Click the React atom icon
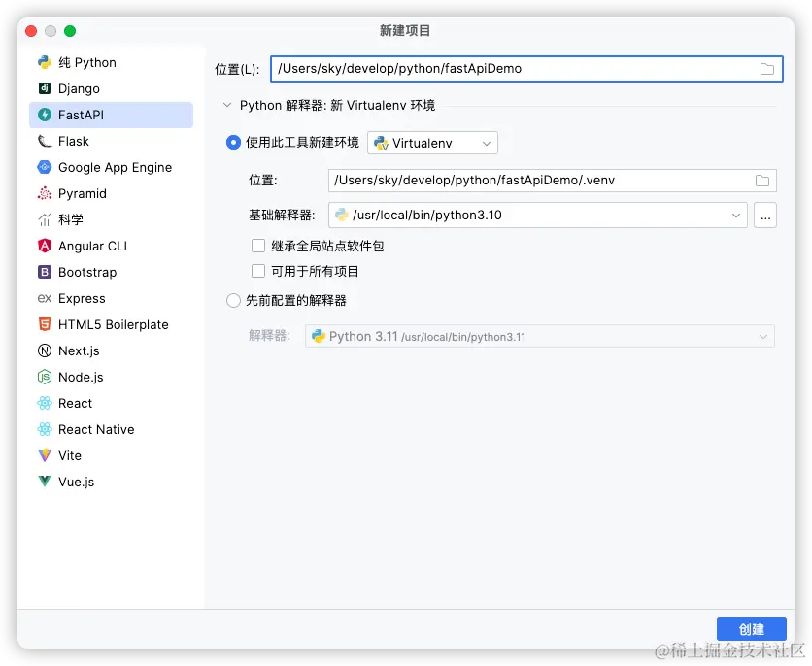Screen dimensions: 812x666 point(45,403)
